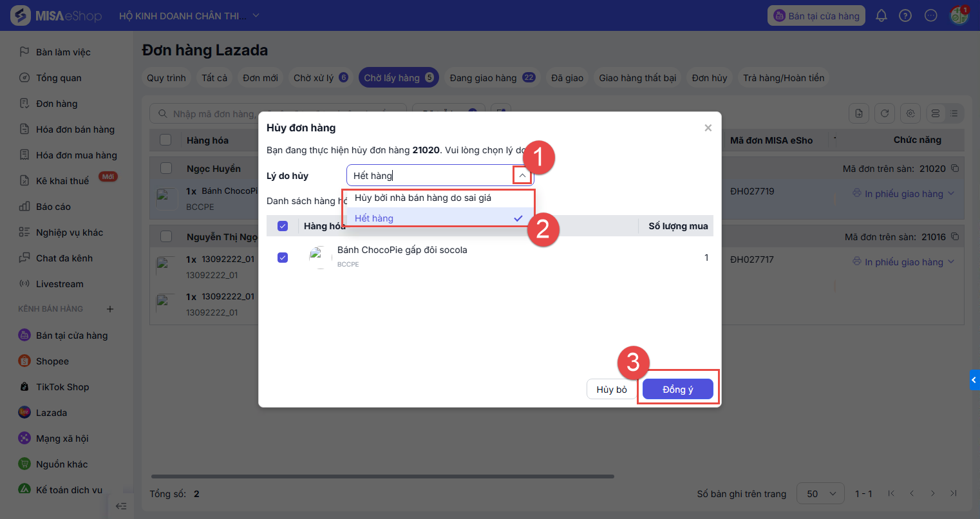Copy order code 21020 icon
This screenshot has width=980, height=519.
(x=955, y=169)
